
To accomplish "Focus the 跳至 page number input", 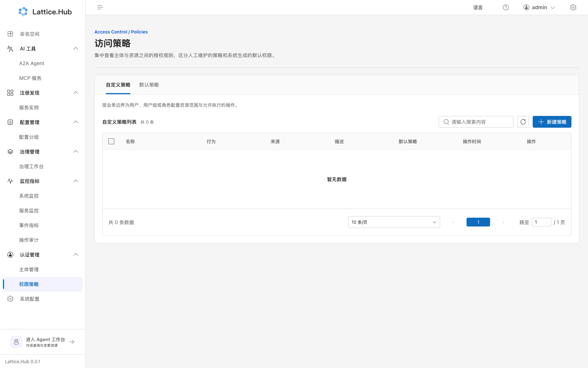I will coord(541,222).
